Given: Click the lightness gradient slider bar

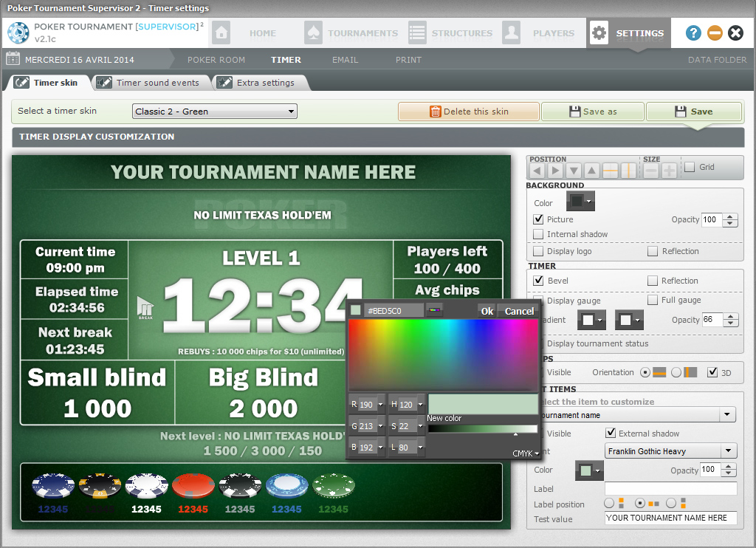Looking at the screenshot, I should click(482, 428).
